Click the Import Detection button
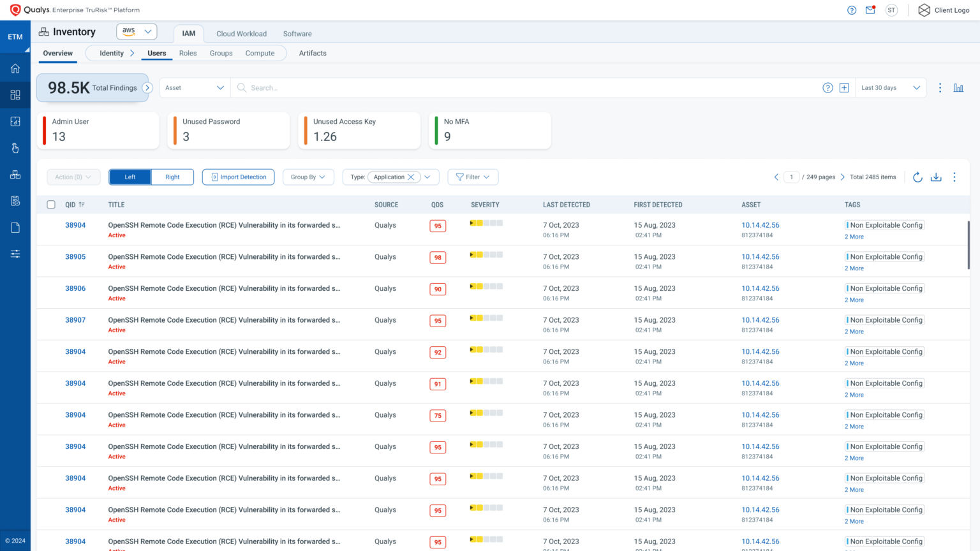Viewport: 980px width, 551px height. [238, 177]
